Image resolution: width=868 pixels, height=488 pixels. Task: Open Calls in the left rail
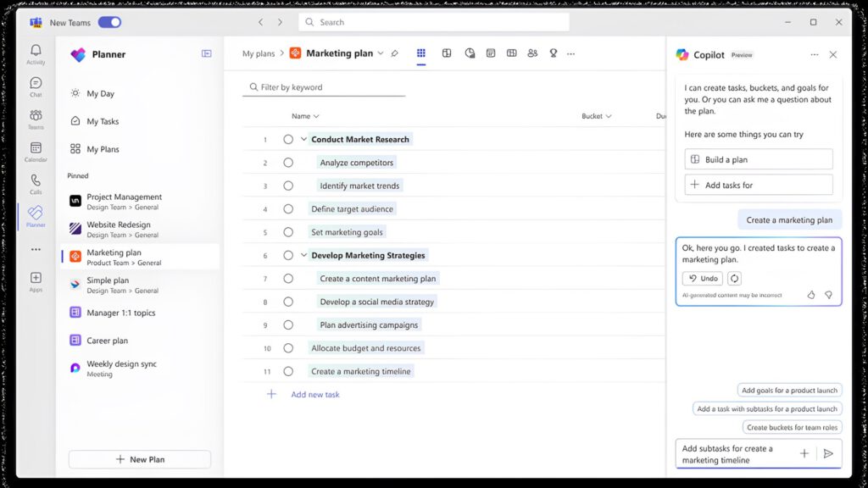pyautogui.click(x=36, y=184)
